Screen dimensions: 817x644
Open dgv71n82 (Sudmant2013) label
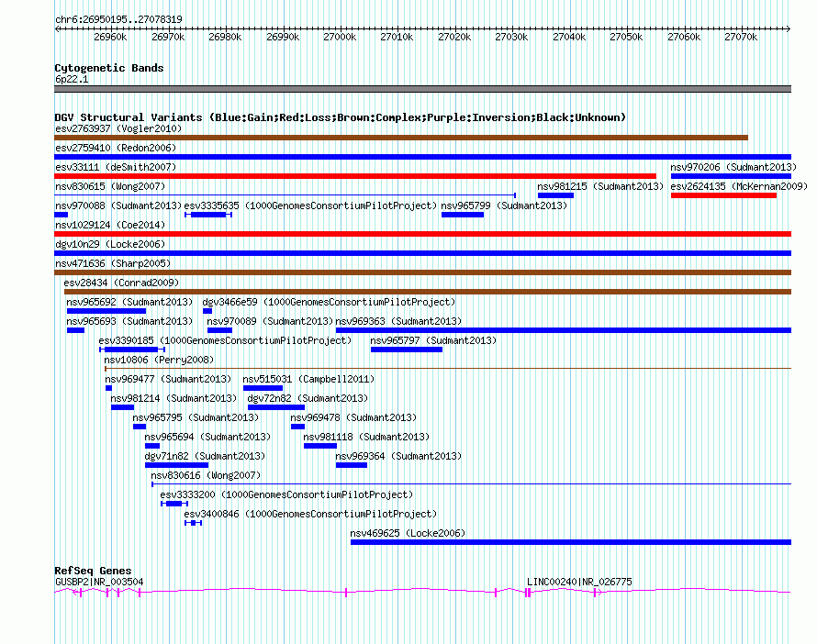(205, 456)
